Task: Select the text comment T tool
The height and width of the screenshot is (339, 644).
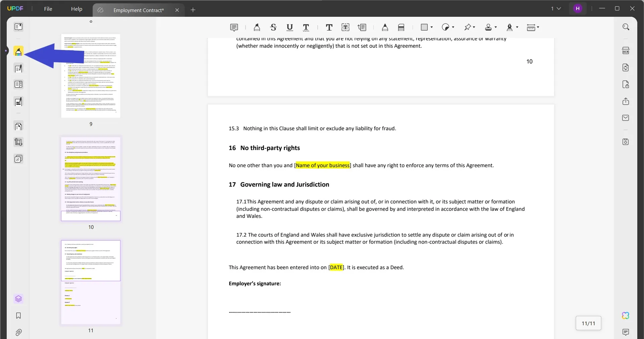Action: [329, 28]
